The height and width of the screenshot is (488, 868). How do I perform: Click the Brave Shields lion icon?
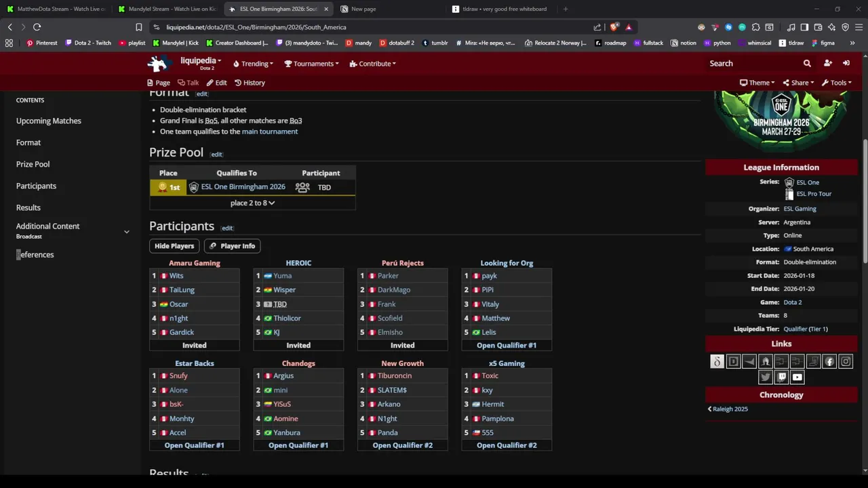(614, 27)
